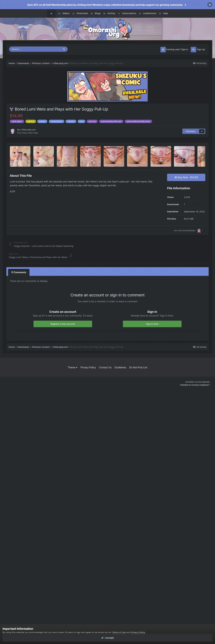
Task: Click Buy Now - $14.99 button
Action: point(186,177)
